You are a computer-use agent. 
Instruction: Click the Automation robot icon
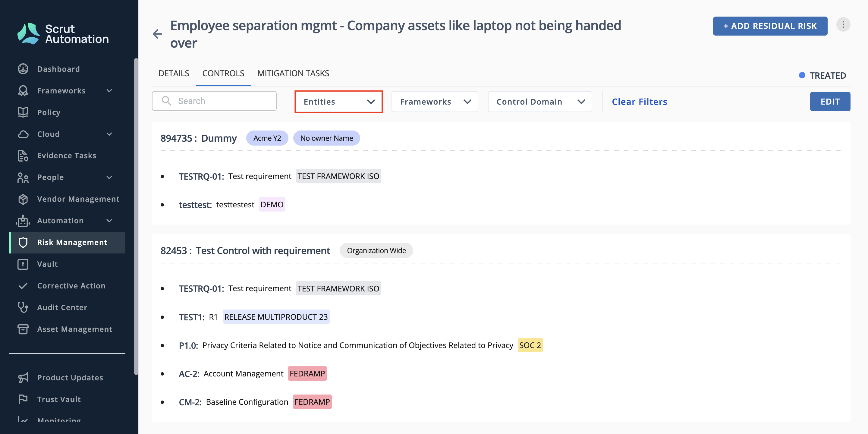[x=23, y=221]
